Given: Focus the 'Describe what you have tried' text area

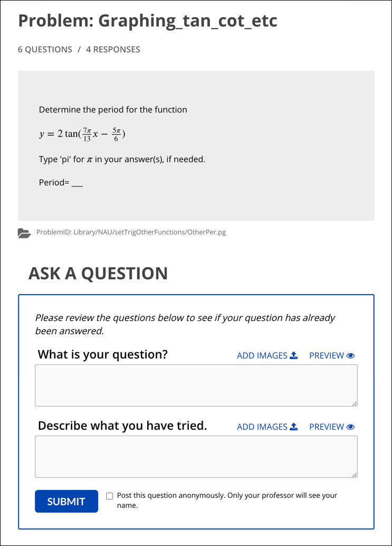Looking at the screenshot, I should click(196, 457).
